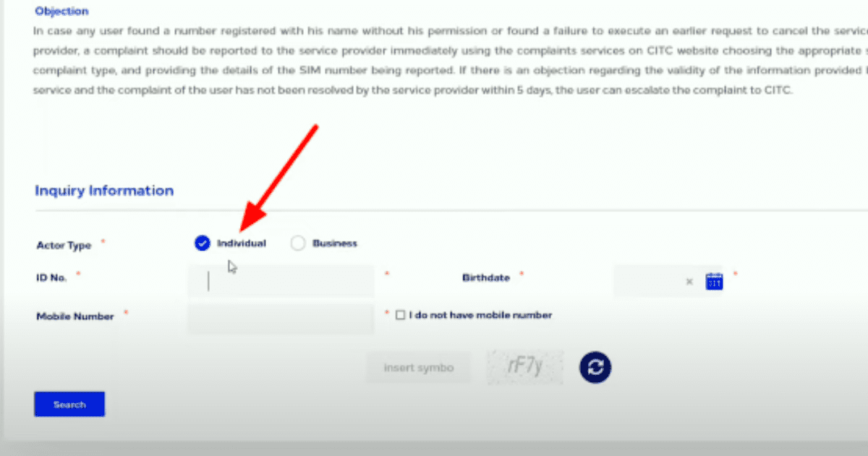Click the ID No. label
This screenshot has height=456, width=868.
pyautogui.click(x=51, y=277)
